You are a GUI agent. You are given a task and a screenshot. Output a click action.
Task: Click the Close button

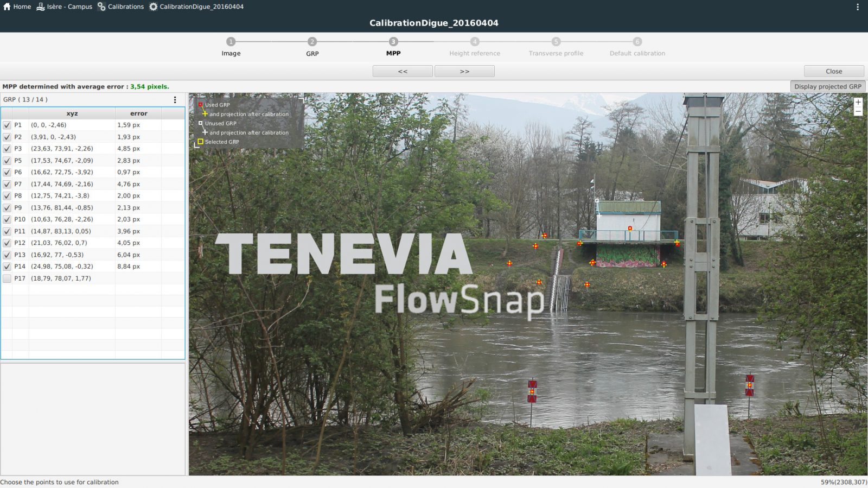coord(834,71)
